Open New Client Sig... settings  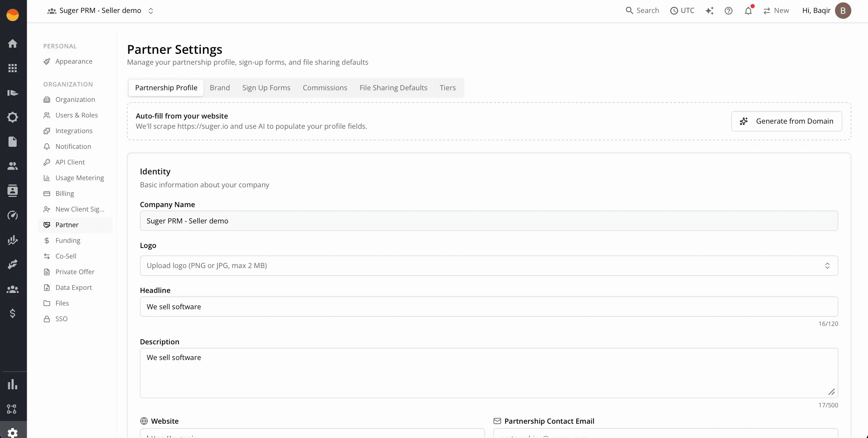(x=76, y=209)
